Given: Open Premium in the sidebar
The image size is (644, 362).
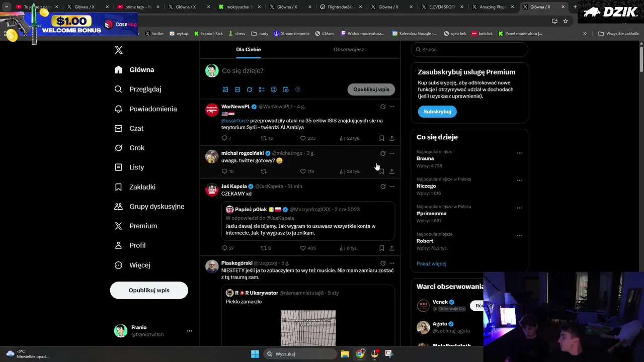Looking at the screenshot, I should click(135, 226).
